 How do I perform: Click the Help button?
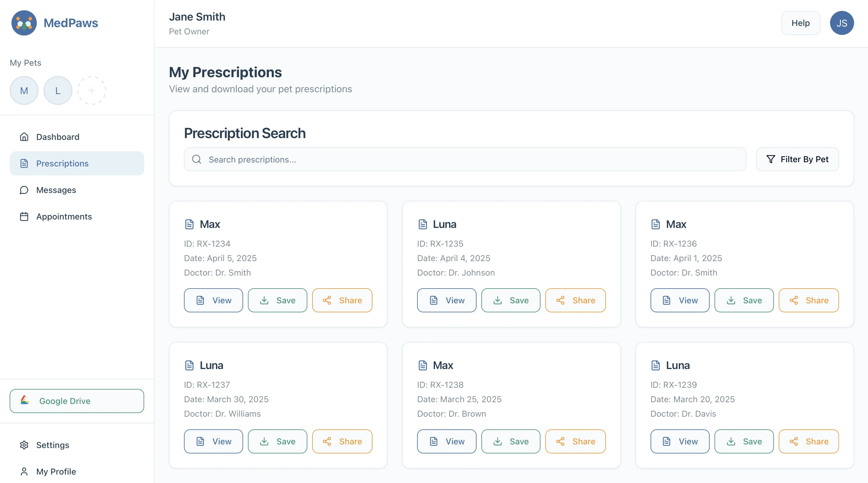(x=801, y=23)
